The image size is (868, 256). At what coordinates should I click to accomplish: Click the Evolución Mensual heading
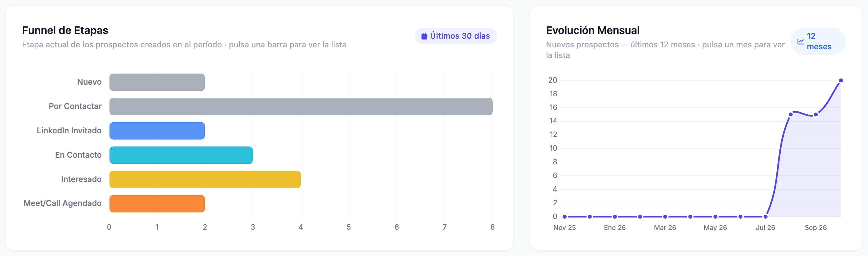tap(593, 30)
